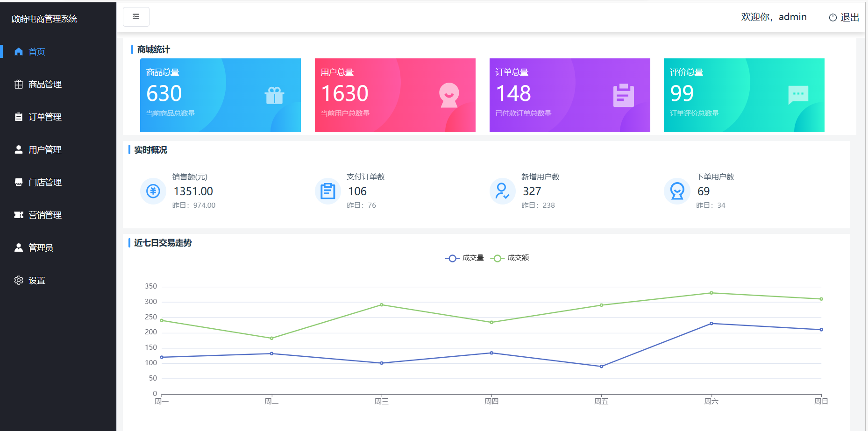Click the 设置 gear icon
Screen dimensions: 868x431
(x=19, y=280)
